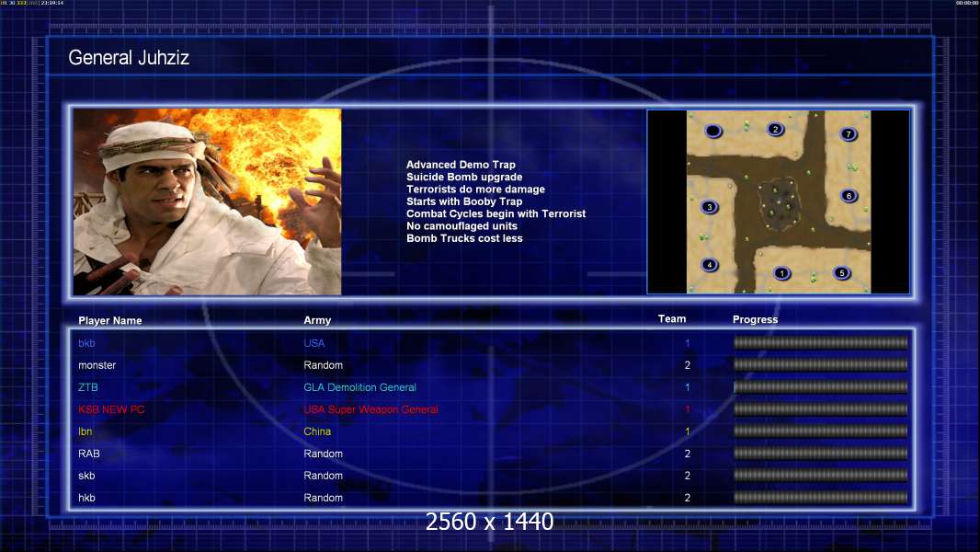
Task: Click the progress bar for player hkb
Action: [820, 498]
